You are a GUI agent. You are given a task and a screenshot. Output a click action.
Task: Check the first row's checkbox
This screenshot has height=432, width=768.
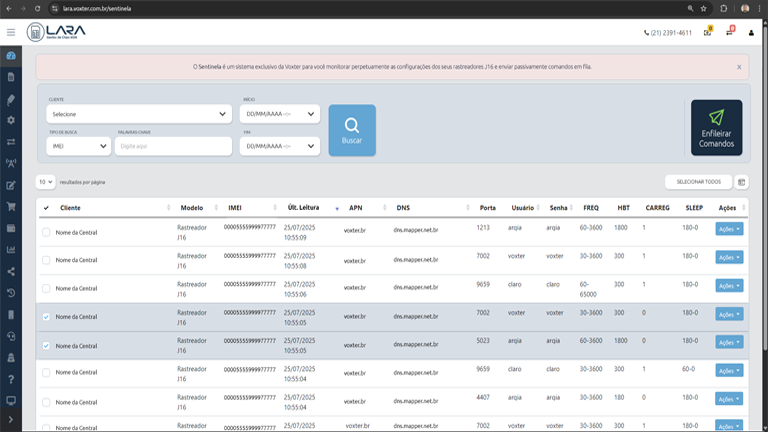click(46, 232)
